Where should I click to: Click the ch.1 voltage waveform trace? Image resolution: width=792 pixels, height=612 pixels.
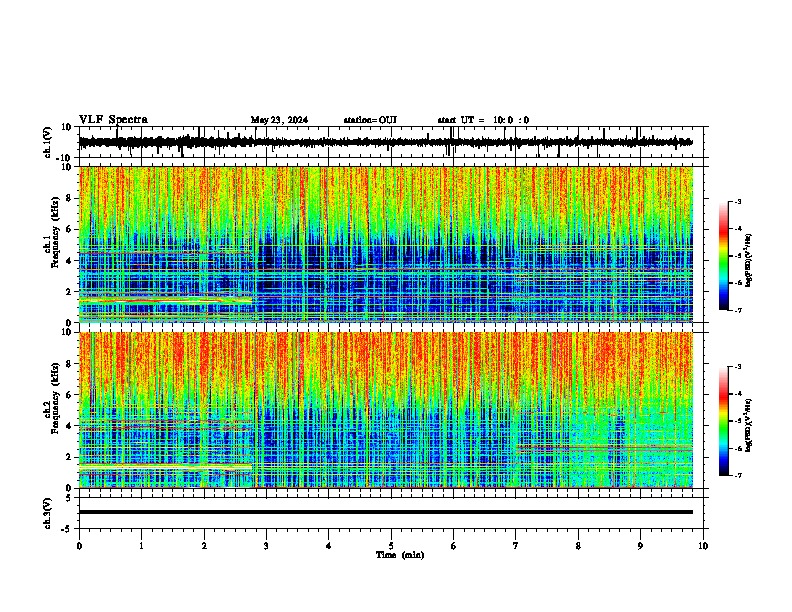pos(385,142)
